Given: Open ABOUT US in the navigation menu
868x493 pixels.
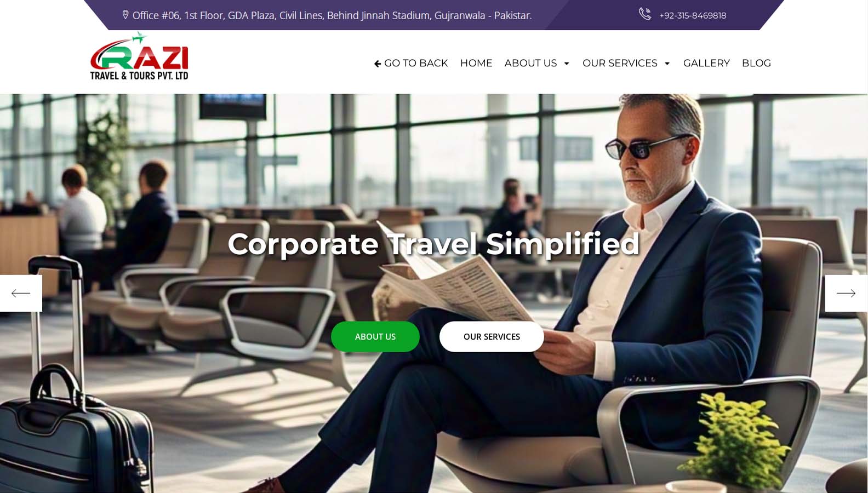Looking at the screenshot, I should click(x=530, y=63).
